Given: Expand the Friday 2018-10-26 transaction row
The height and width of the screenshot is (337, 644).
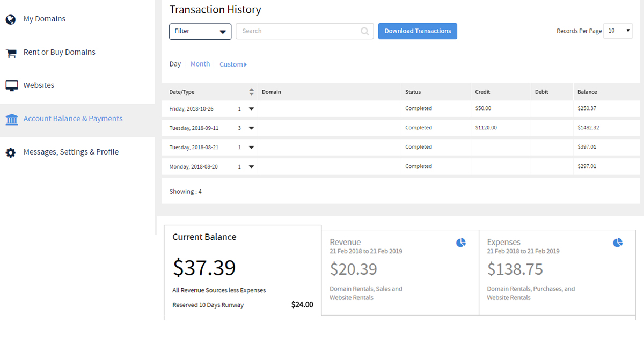Looking at the screenshot, I should (251, 109).
